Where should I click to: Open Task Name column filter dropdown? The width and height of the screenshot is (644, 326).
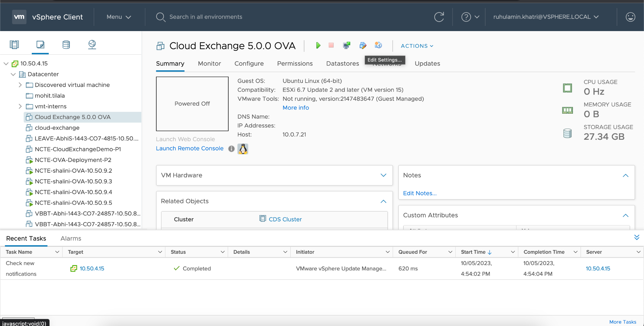pyautogui.click(x=57, y=252)
